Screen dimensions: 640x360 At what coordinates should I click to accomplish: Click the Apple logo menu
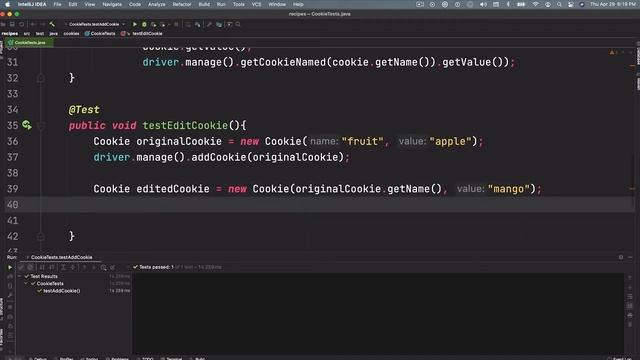coord(7,4)
